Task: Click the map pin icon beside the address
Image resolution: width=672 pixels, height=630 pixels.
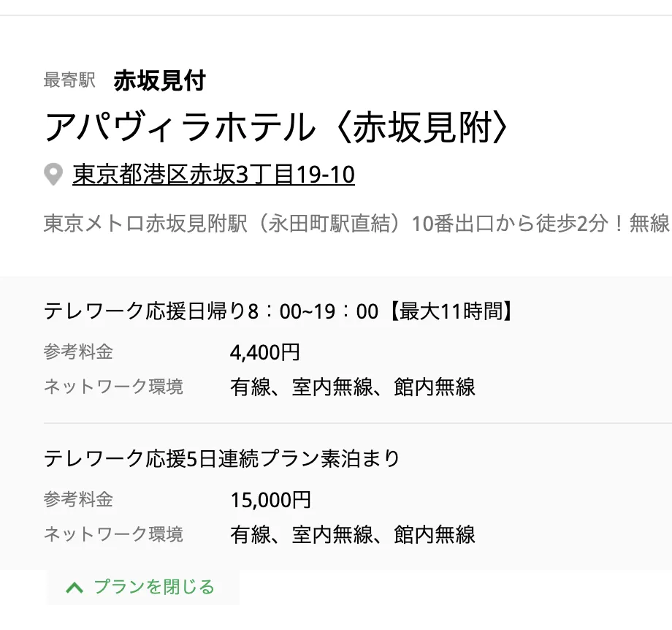Action: [52, 174]
